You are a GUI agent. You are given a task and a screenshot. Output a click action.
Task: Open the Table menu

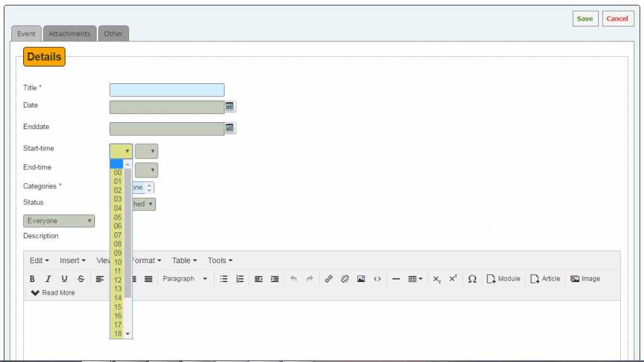(x=184, y=261)
